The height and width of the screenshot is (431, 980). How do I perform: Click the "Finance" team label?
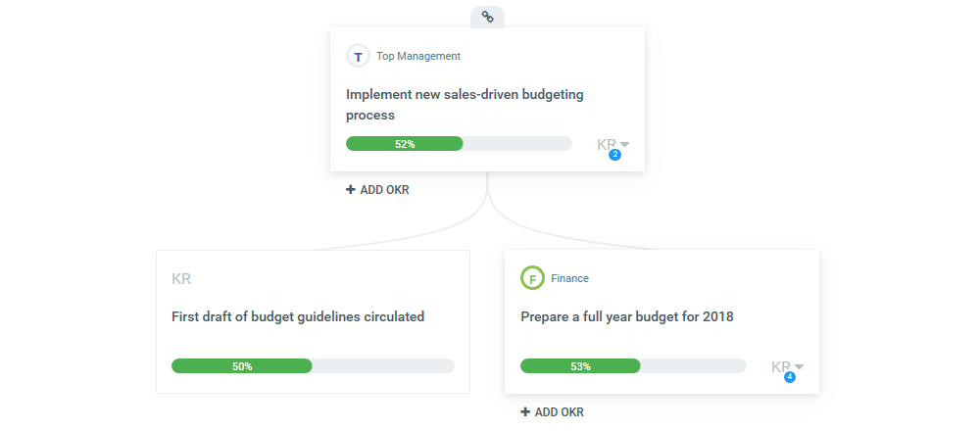[569, 278]
